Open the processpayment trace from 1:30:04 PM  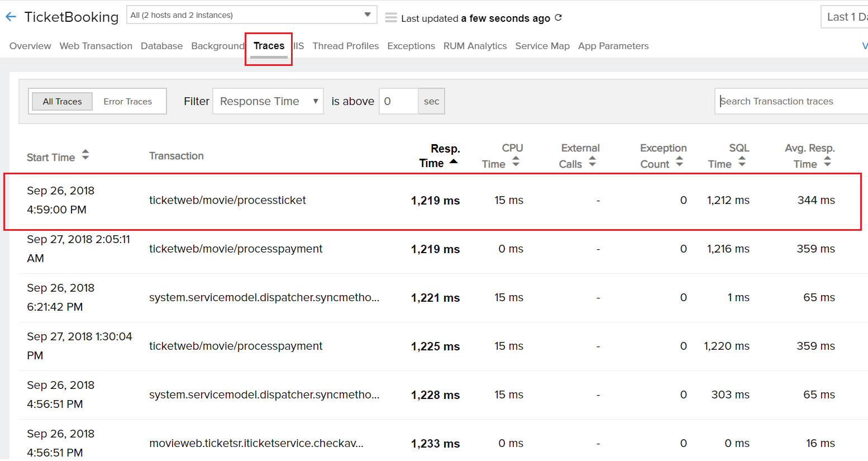tap(236, 346)
